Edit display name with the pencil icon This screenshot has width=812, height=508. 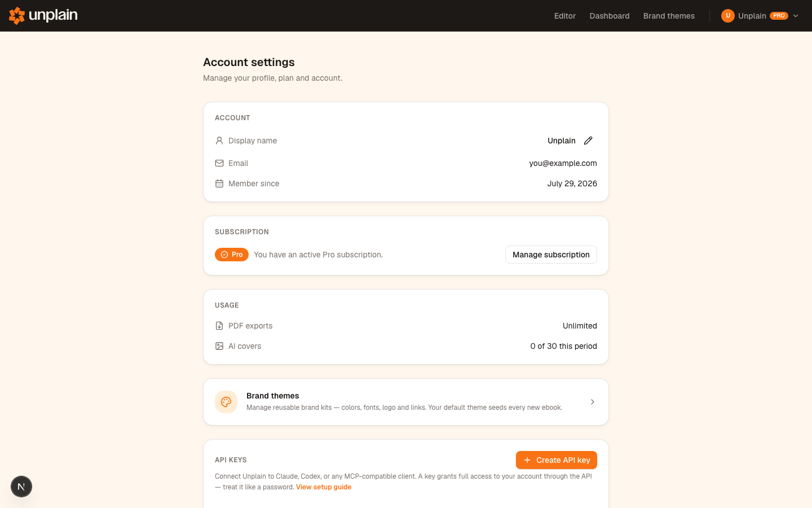pyautogui.click(x=588, y=141)
